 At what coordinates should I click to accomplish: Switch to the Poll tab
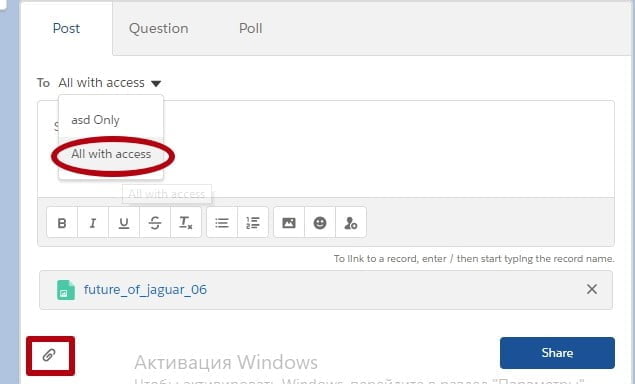coord(250,28)
